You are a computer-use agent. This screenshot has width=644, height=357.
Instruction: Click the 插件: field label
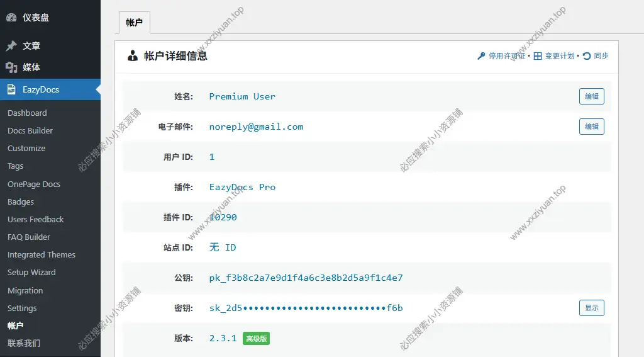coord(183,187)
